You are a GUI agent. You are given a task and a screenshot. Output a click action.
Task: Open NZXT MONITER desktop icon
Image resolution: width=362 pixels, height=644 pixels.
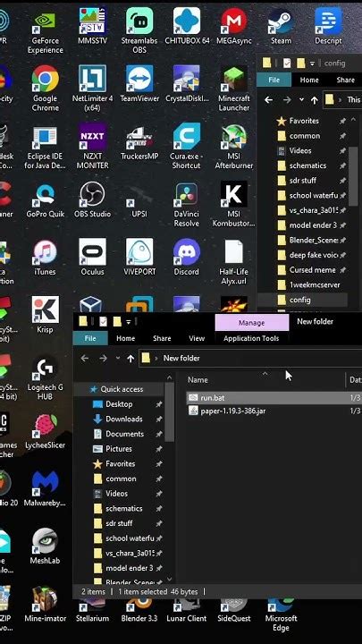92,147
